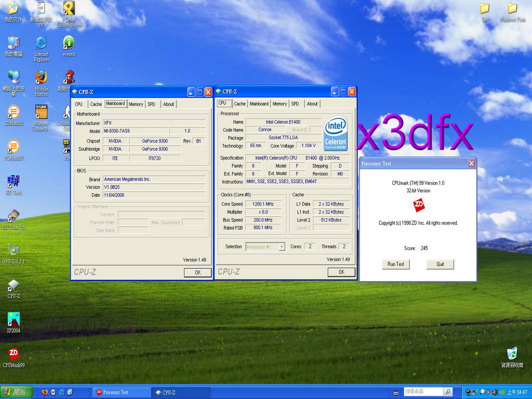Viewport: 532px width, 399px height.
Task: Click the Name value Intel Celeron E1400
Action: (283, 122)
